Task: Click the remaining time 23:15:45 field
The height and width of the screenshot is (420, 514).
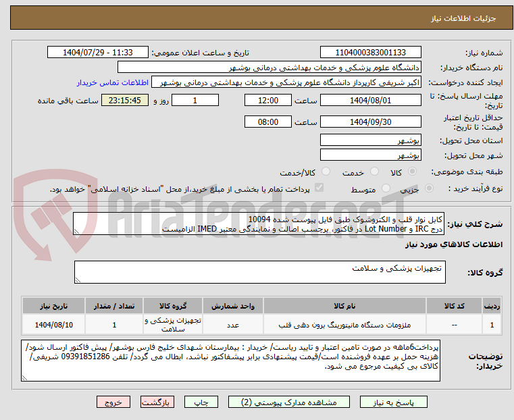Action: (125, 100)
